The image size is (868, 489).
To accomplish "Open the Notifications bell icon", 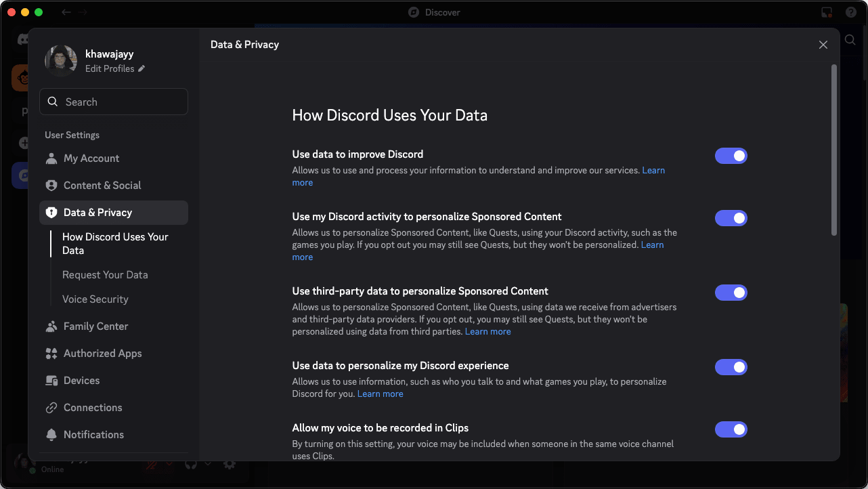I will (51, 435).
